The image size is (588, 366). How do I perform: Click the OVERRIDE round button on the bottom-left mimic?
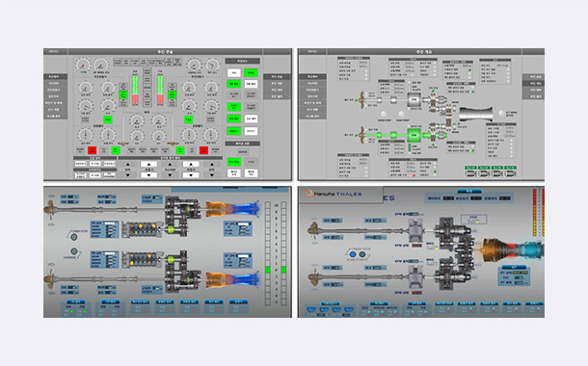[74, 251]
